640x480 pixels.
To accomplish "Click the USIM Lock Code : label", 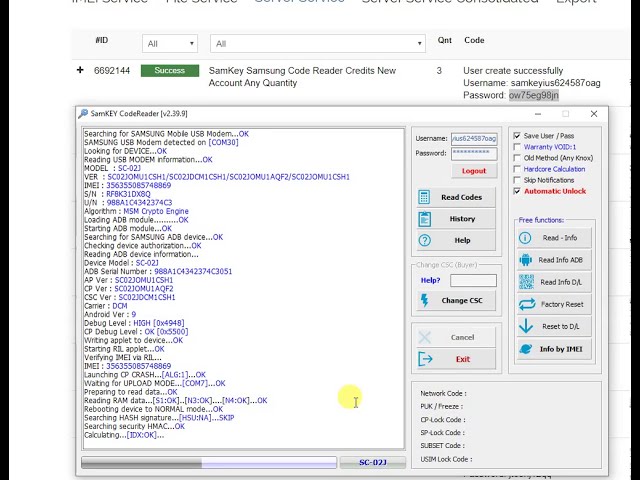I will pyautogui.click(x=446, y=459).
